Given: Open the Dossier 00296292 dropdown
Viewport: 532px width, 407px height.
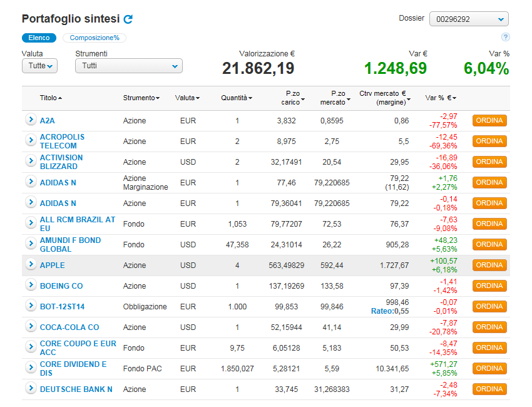Looking at the screenshot, I should click(469, 19).
